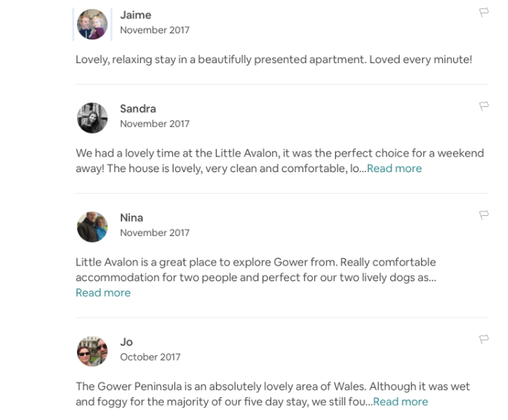Screen dimensions: 508x420
Task: Click Read more under Nina's review
Action: tap(103, 292)
